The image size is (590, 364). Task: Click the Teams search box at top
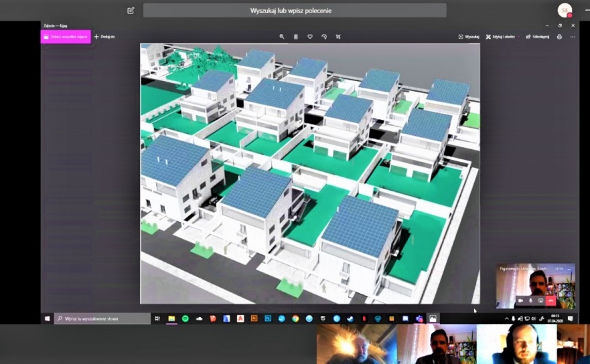point(295,10)
